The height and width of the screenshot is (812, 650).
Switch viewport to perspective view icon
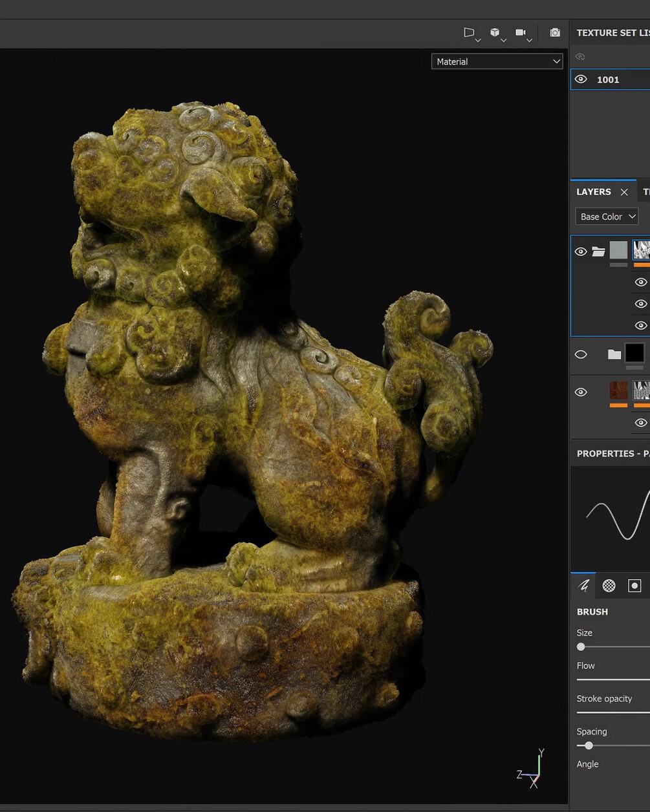coord(469,32)
